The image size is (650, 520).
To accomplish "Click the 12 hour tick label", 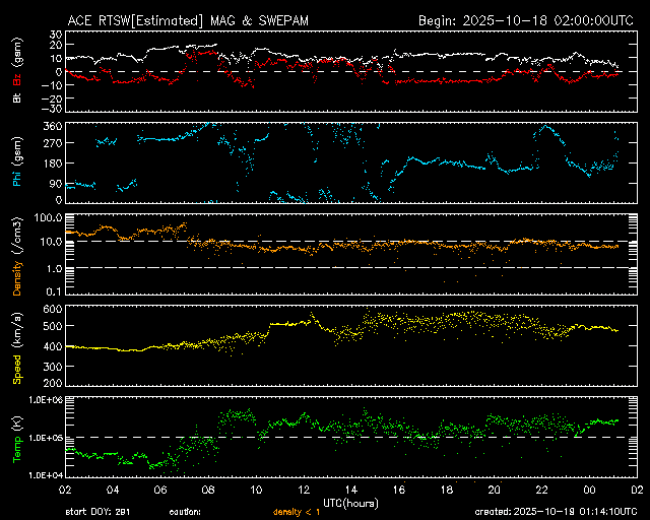I will [304, 491].
